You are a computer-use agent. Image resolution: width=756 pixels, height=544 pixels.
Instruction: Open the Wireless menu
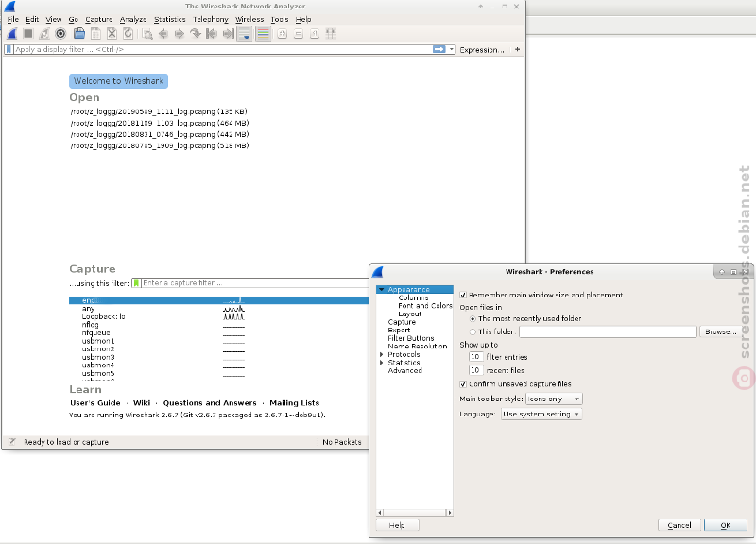pyautogui.click(x=249, y=19)
